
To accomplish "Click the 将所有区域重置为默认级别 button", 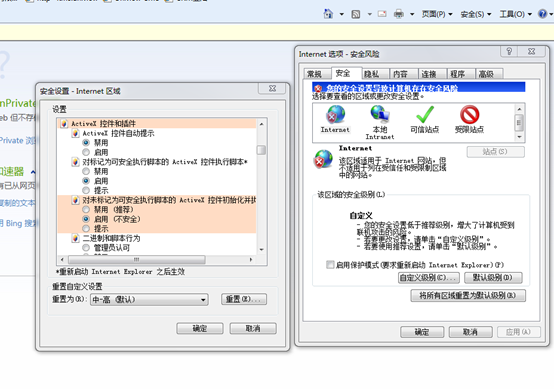I will coord(468,295).
